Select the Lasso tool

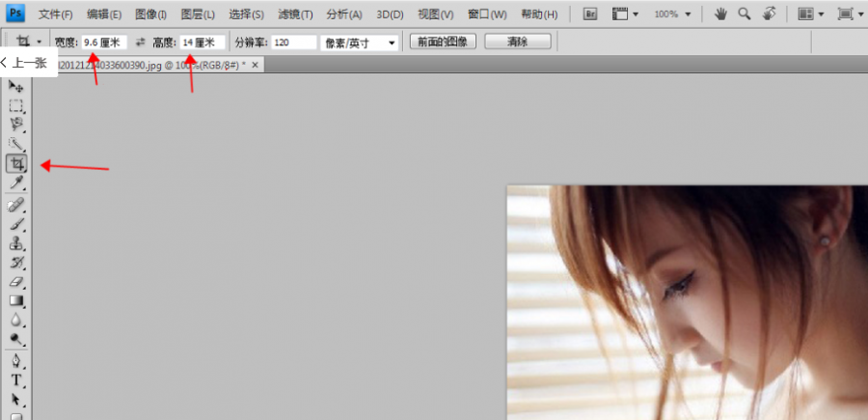16,125
